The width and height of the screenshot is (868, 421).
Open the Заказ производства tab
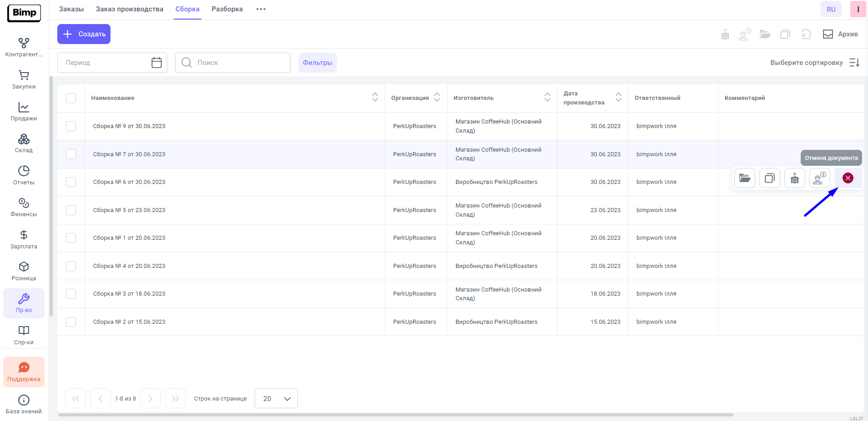pyautogui.click(x=129, y=9)
